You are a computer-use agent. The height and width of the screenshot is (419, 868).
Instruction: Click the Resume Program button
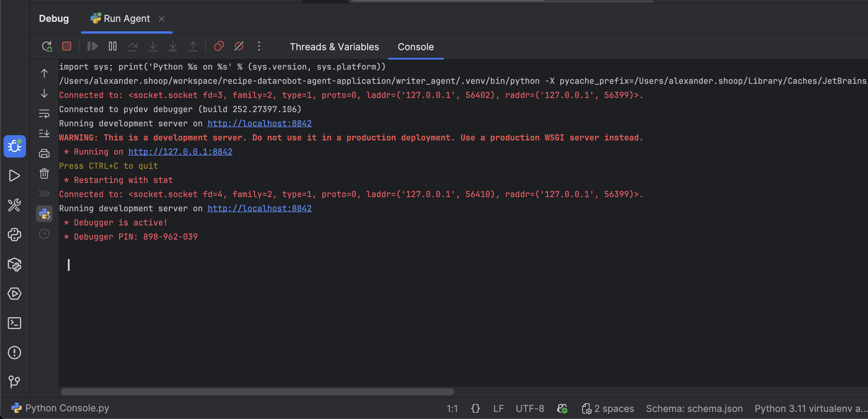pyautogui.click(x=92, y=46)
